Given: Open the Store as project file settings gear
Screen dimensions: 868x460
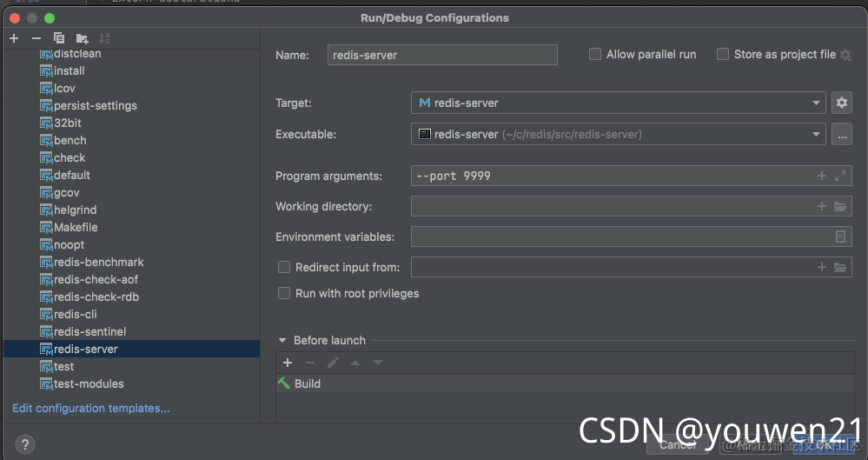Looking at the screenshot, I should (x=845, y=55).
